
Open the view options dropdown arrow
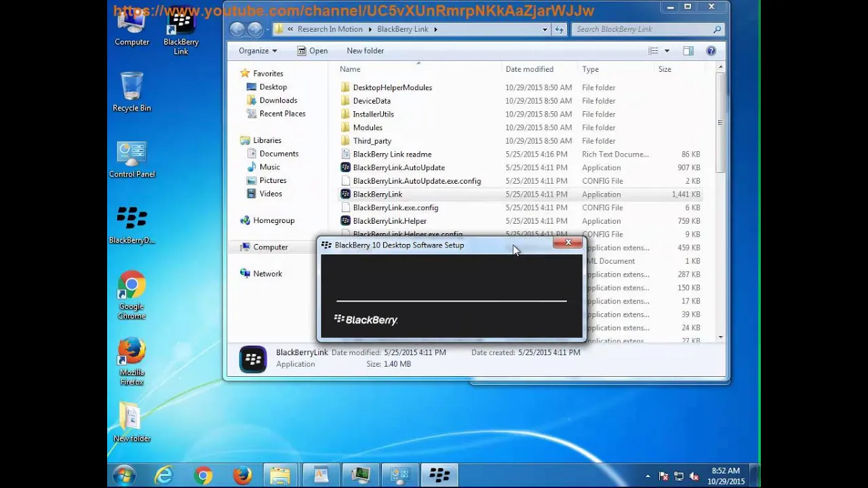point(667,51)
